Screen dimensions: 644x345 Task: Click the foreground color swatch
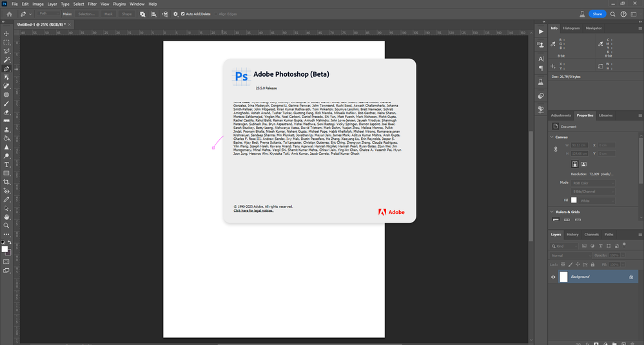pyautogui.click(x=5, y=250)
